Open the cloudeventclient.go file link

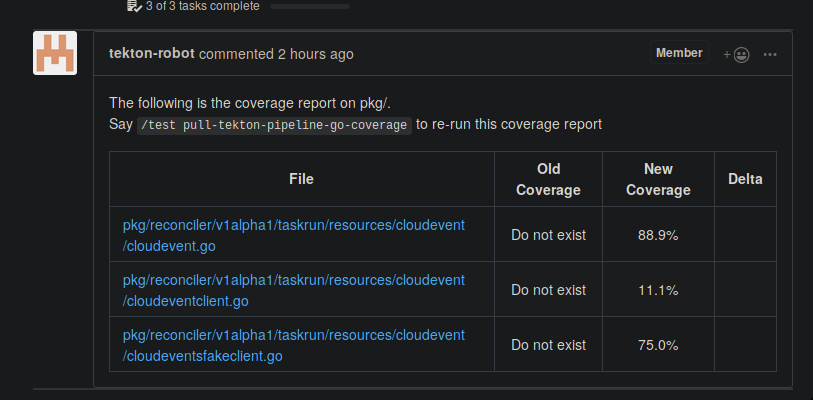[293, 291]
